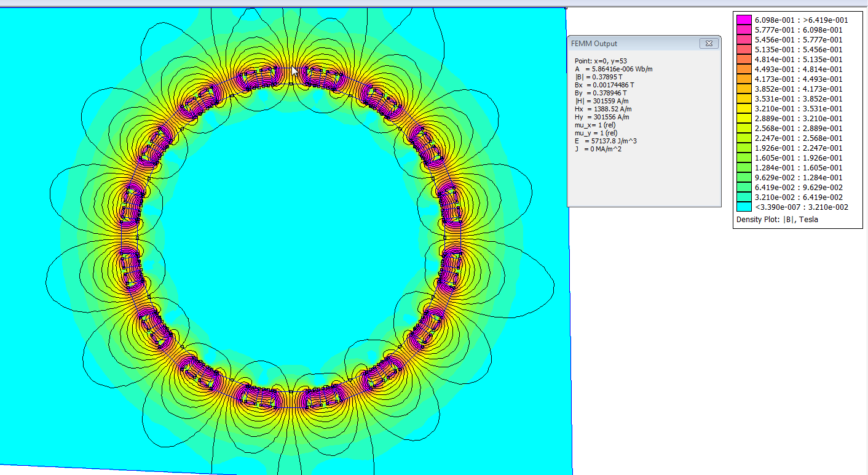Click the magenta swatch for >6.419e-001
This screenshot has height=475, width=868.
click(x=744, y=20)
